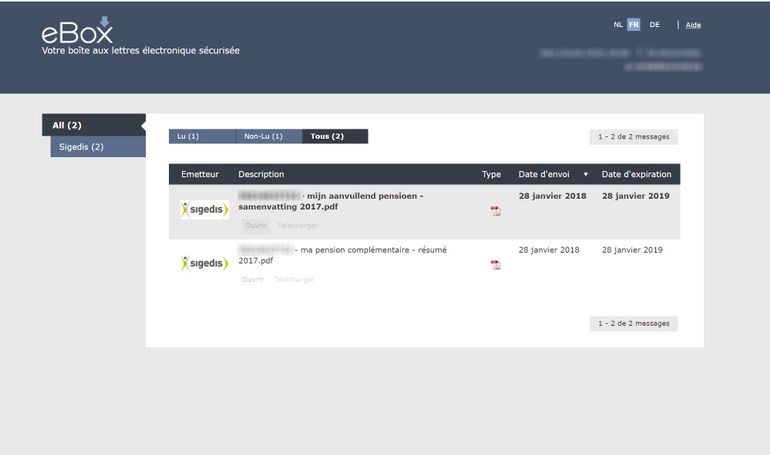
Task: Open PDF icon for résumé 2017 message
Action: (x=495, y=265)
